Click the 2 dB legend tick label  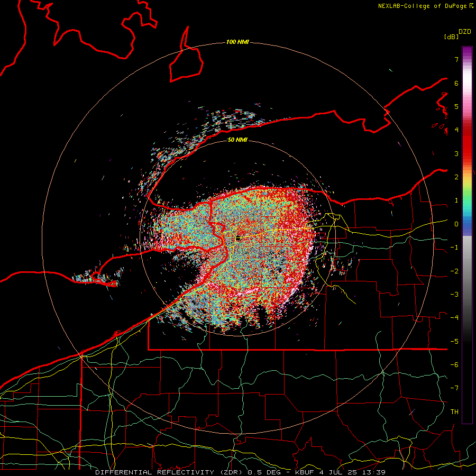coord(456,177)
